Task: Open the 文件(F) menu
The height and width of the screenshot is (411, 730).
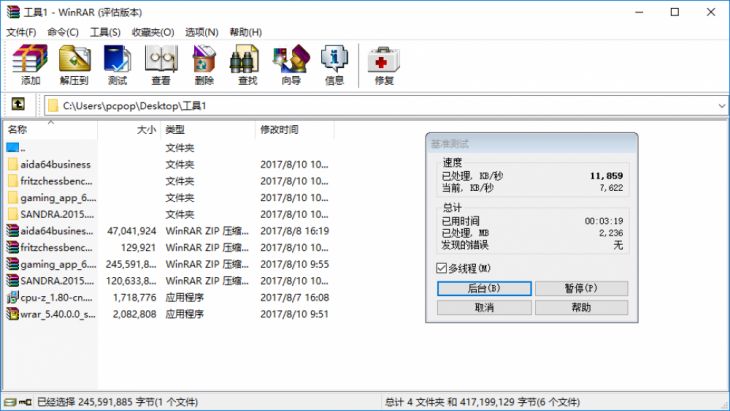Action: click(x=21, y=32)
